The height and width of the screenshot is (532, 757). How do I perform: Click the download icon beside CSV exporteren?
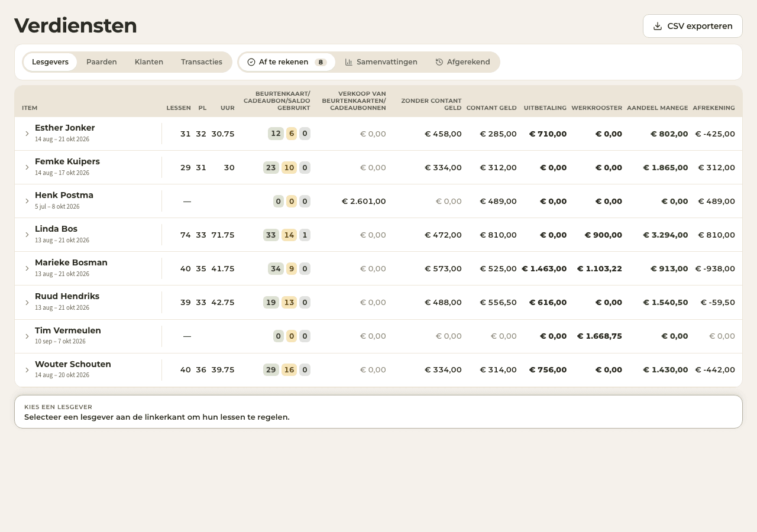point(658,26)
